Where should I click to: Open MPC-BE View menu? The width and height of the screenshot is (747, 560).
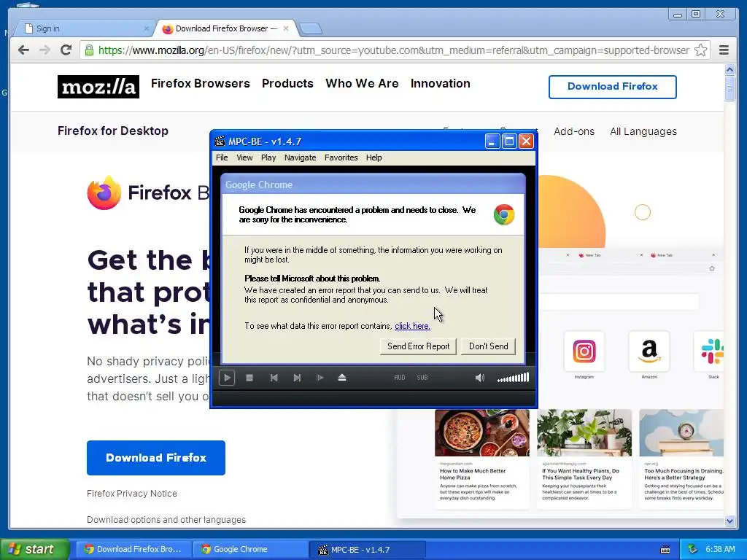[244, 157]
